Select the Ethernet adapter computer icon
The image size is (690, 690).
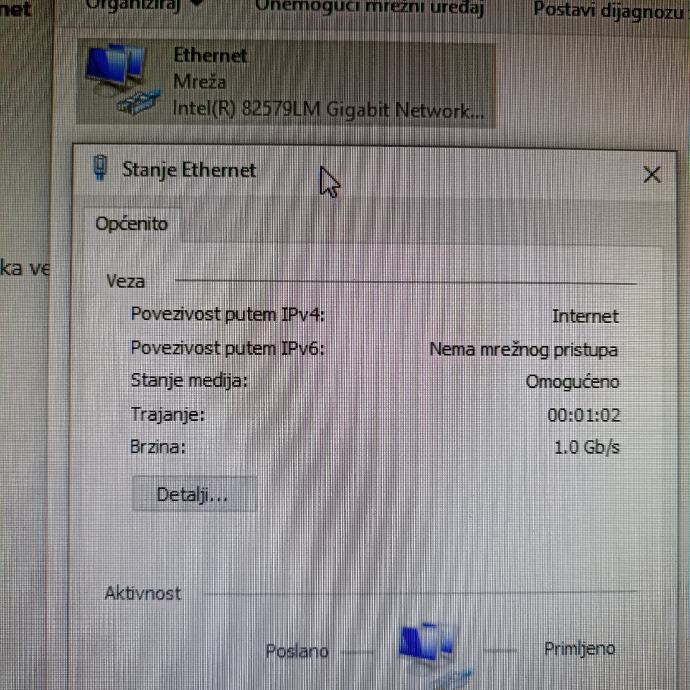point(122,80)
